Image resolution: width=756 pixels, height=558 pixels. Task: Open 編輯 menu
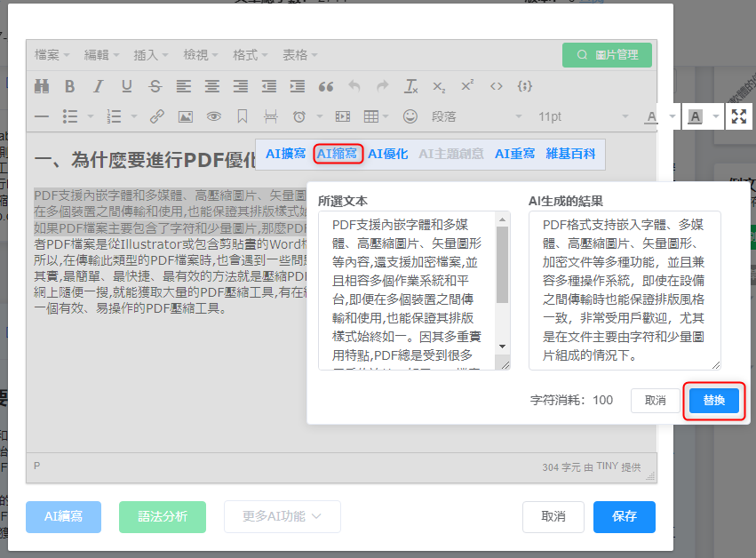(x=102, y=55)
